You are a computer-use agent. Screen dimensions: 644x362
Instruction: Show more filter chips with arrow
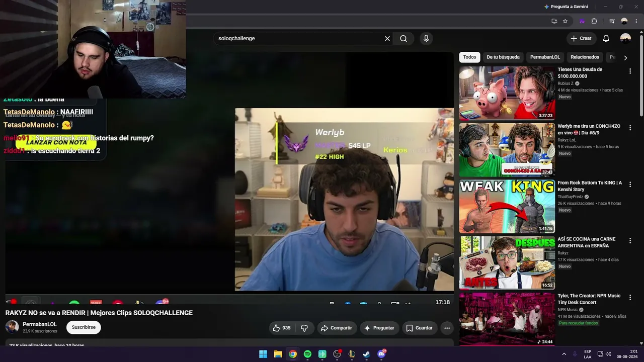pyautogui.click(x=625, y=58)
